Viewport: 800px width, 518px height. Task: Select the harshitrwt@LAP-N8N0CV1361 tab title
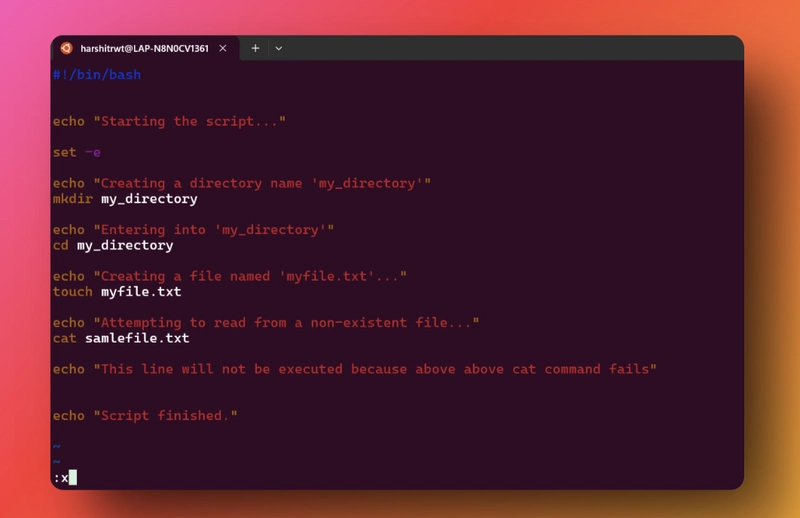(x=143, y=48)
